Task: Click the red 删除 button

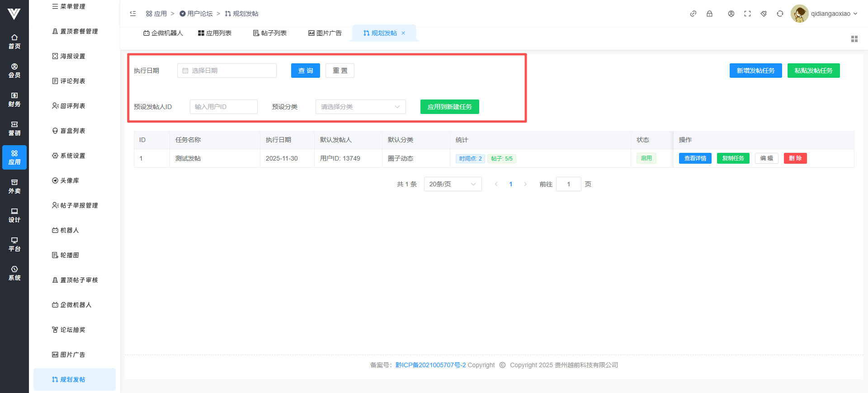Action: (x=795, y=158)
